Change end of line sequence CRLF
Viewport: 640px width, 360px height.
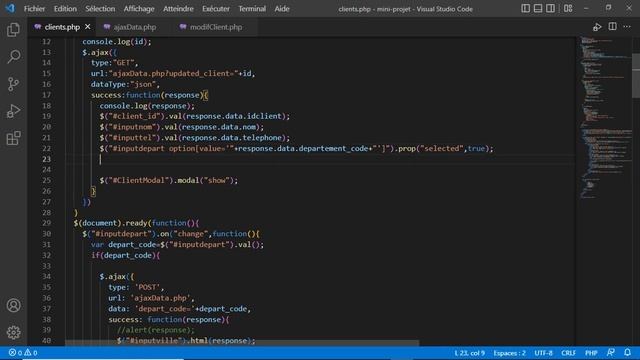[568, 353]
